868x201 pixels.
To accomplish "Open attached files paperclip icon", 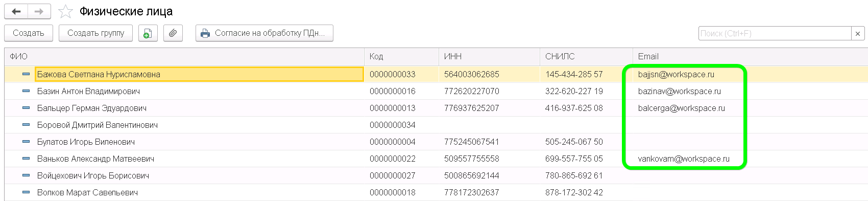I will [x=173, y=33].
